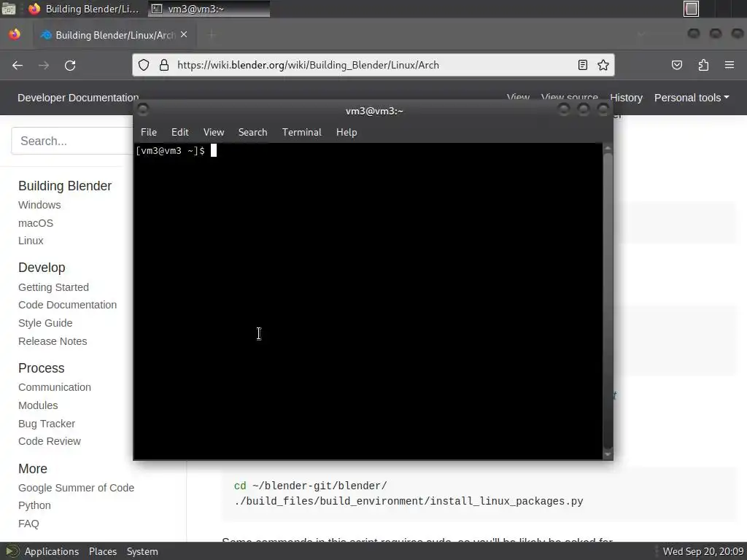This screenshot has height=560, width=747.
Task: Click the show desktop icon in top panel
Action: point(8,9)
